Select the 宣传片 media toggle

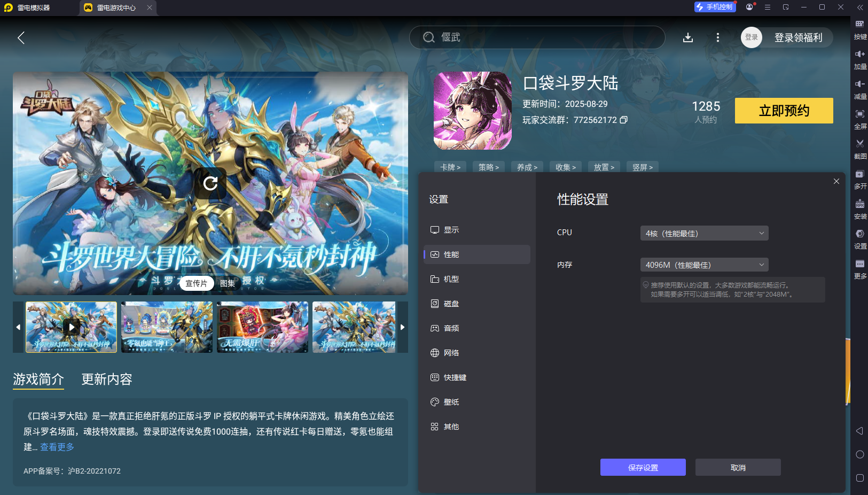click(196, 283)
